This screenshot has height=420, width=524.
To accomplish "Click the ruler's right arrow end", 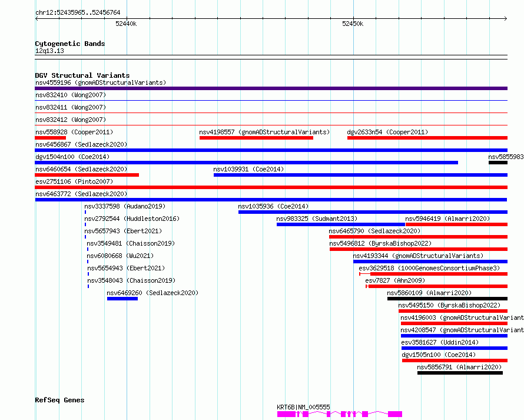I will (x=506, y=18).
